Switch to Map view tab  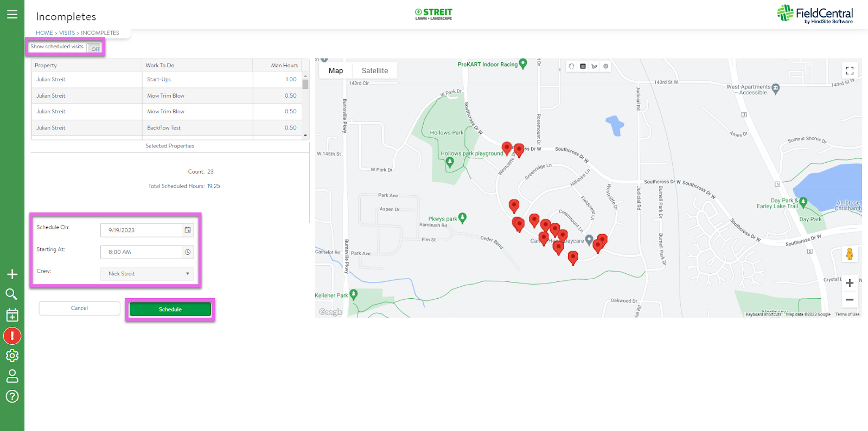[336, 70]
